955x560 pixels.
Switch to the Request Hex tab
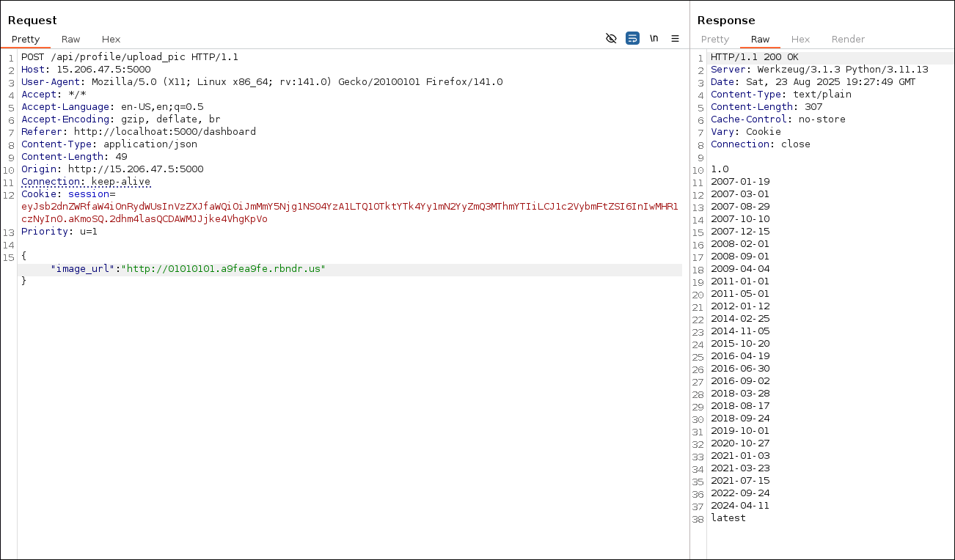111,39
